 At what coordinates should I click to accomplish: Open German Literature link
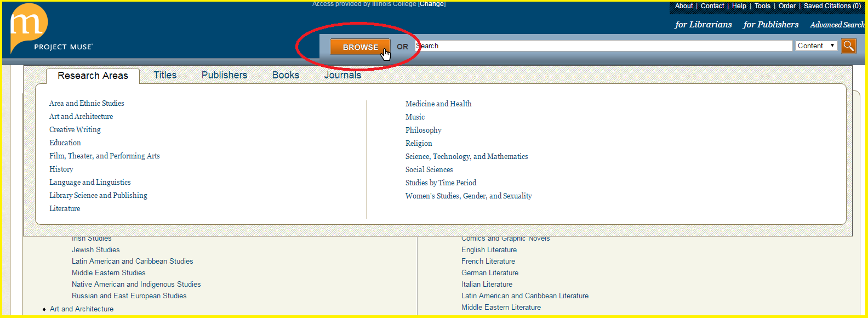[x=489, y=272]
